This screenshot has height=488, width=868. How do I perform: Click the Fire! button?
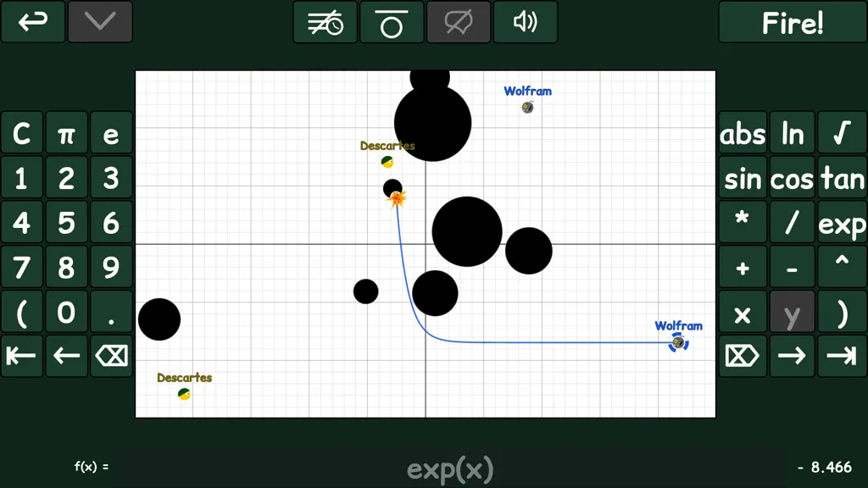(x=793, y=22)
